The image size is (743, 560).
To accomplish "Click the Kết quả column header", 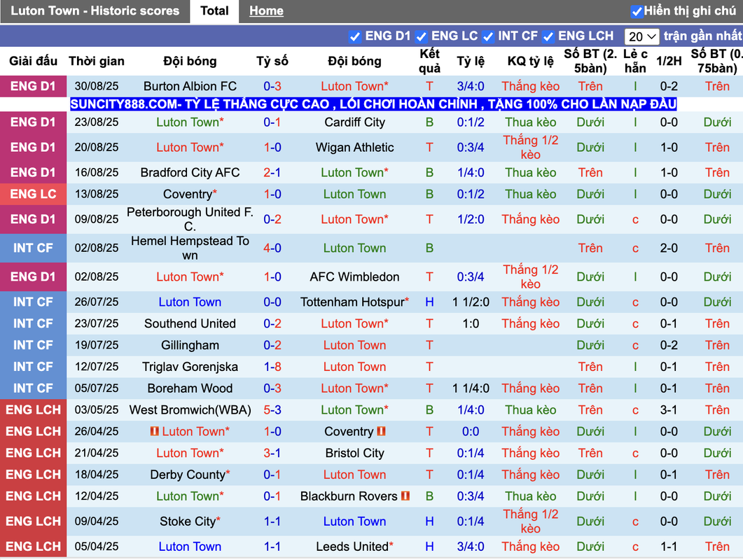I will point(429,61).
